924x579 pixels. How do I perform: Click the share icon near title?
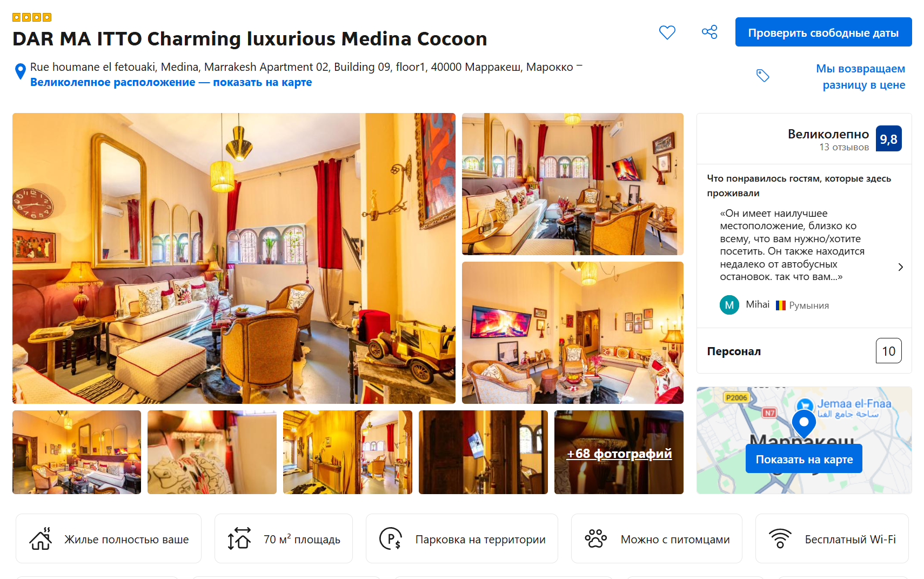(709, 32)
